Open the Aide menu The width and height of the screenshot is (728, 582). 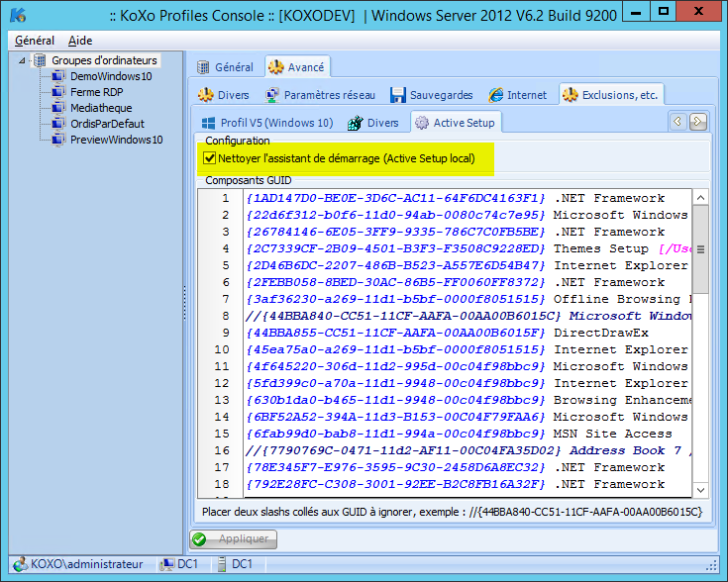pyautogui.click(x=80, y=41)
